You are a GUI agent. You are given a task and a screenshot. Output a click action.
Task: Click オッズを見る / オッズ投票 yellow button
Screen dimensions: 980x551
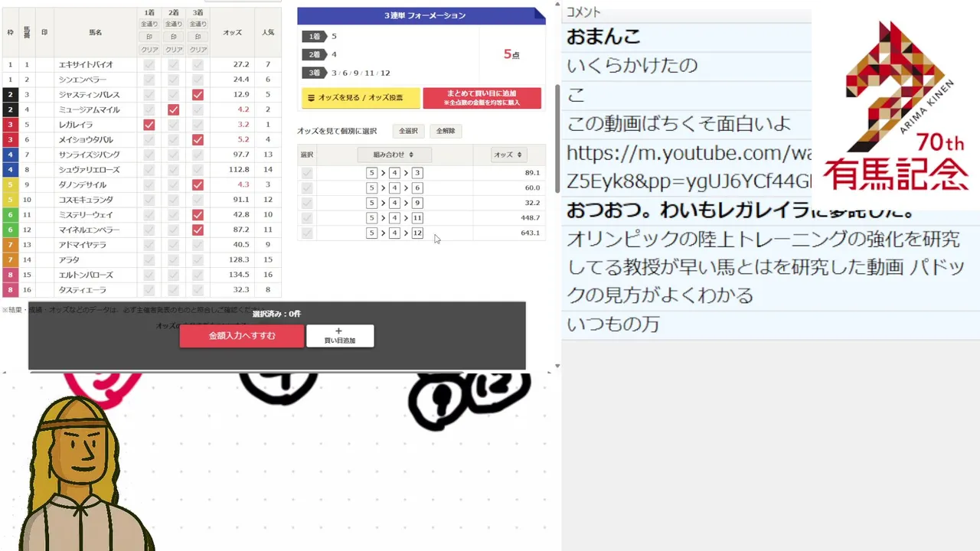click(x=361, y=98)
